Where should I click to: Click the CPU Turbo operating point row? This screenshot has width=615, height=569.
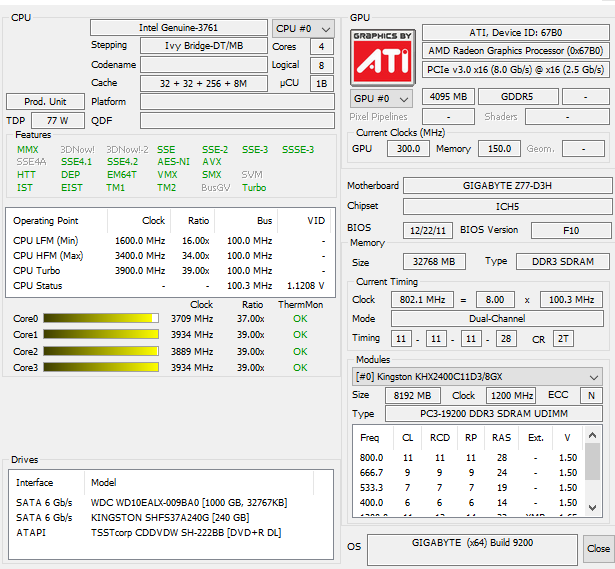tap(169, 271)
